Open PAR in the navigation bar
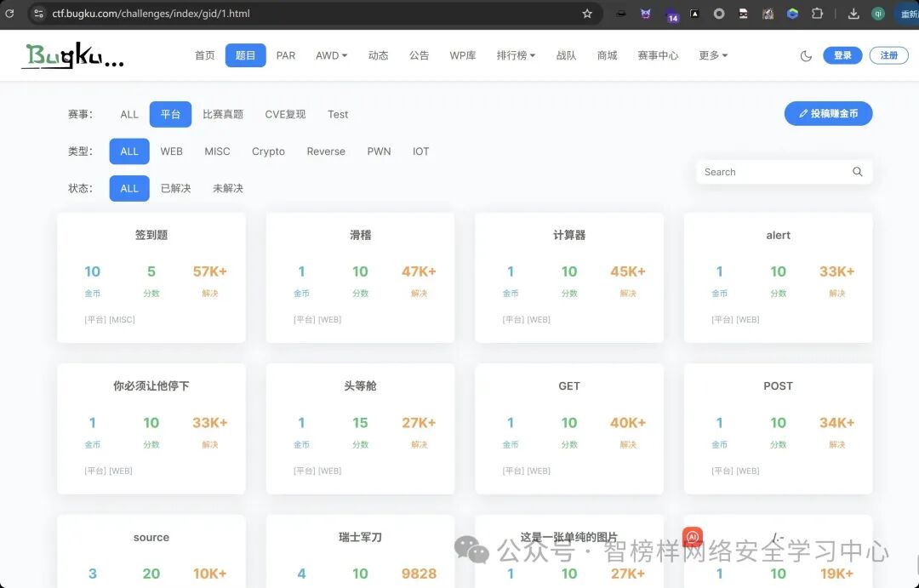The width and height of the screenshot is (919, 588). point(285,55)
